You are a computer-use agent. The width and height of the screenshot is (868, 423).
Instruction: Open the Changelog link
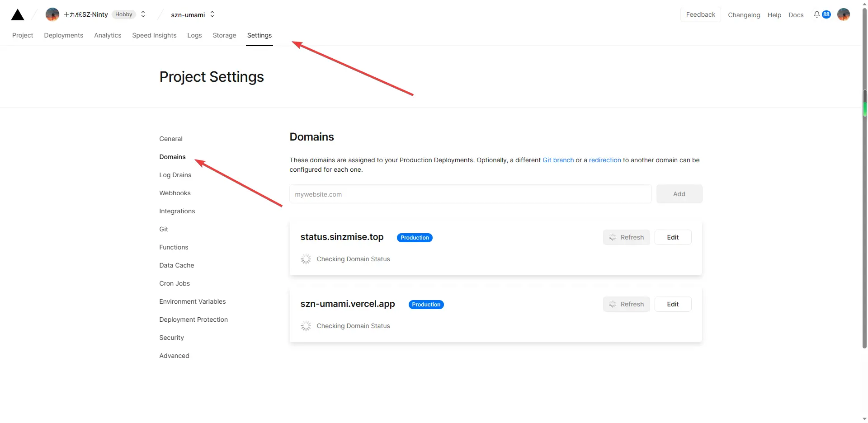[744, 15]
